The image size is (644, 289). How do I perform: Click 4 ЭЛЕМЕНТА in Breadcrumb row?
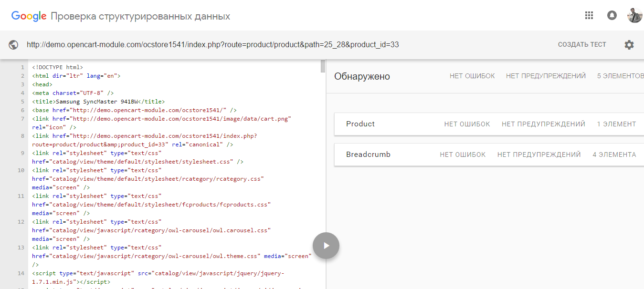point(614,155)
